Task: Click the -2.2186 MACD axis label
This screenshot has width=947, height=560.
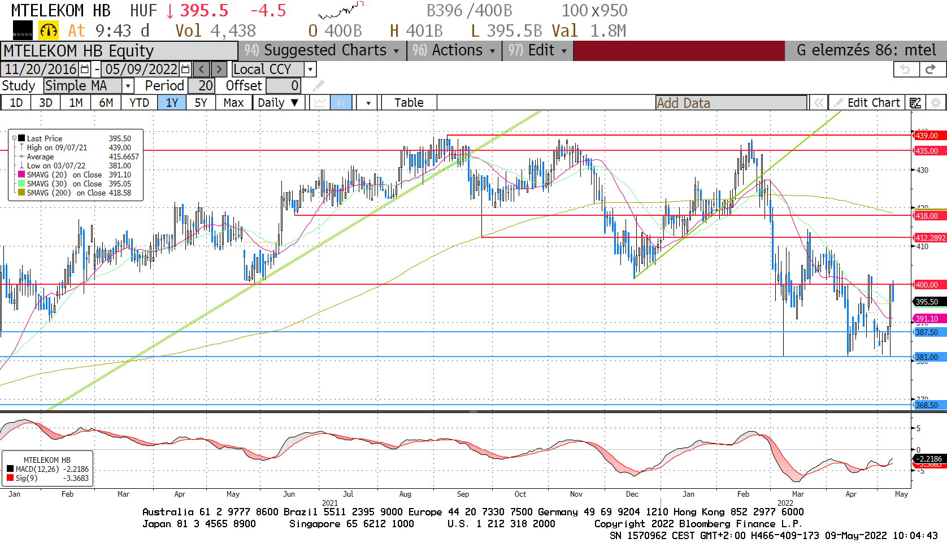Action: pos(929,458)
